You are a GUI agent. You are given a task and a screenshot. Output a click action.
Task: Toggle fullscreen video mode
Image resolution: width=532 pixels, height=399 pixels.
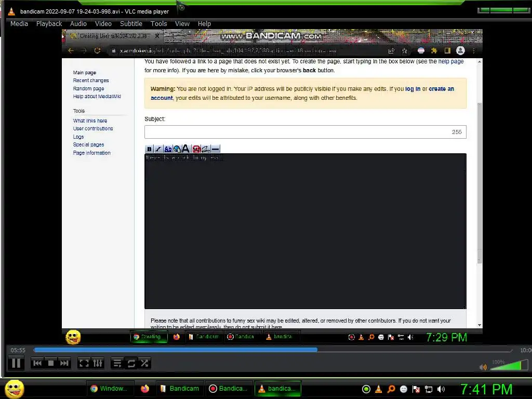tap(84, 363)
